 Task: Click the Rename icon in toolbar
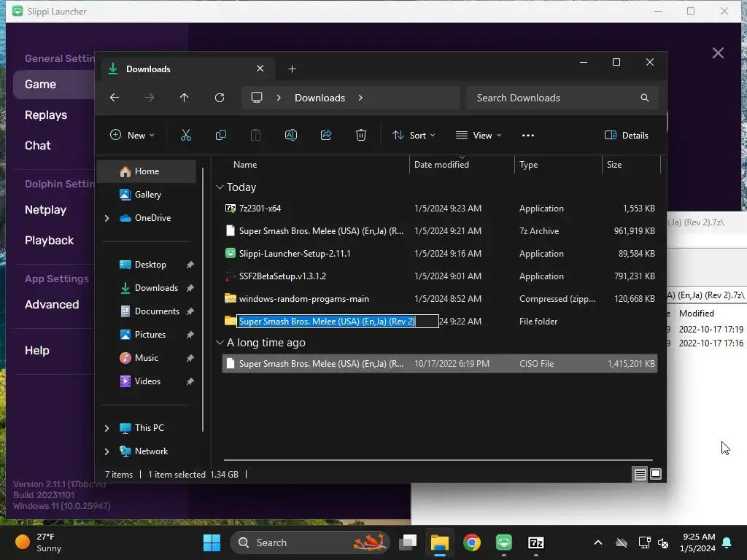(x=291, y=135)
